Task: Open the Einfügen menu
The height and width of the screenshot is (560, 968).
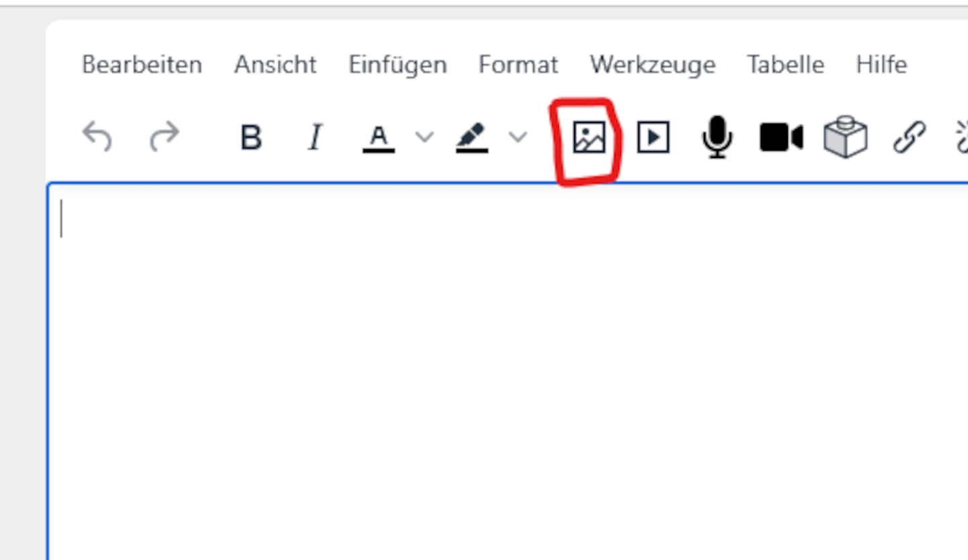Action: coord(397,65)
